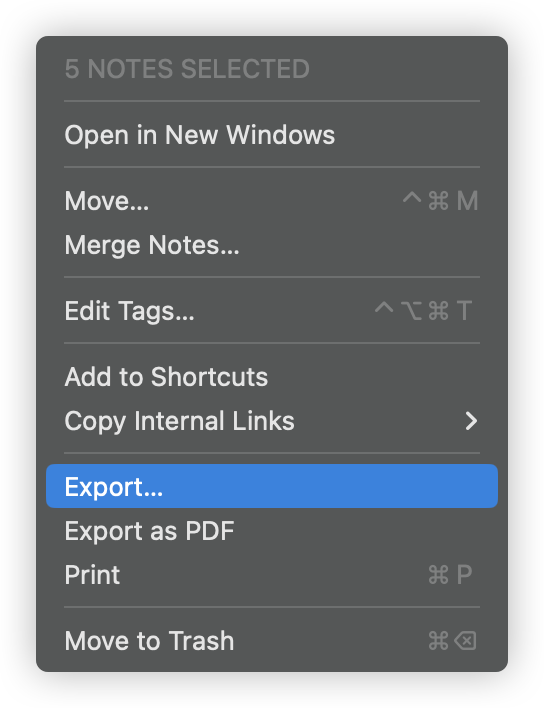The image size is (544, 708).
Task: Select Add to Shortcuts
Action: click(x=272, y=377)
